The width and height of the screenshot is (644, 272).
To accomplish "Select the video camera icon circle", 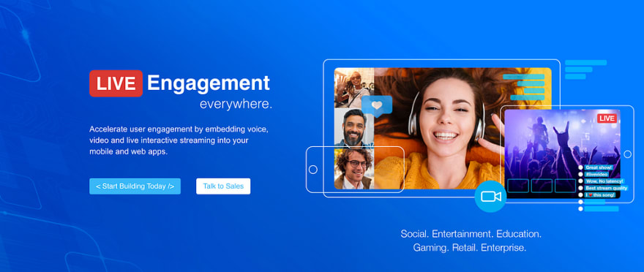I will [x=490, y=197].
